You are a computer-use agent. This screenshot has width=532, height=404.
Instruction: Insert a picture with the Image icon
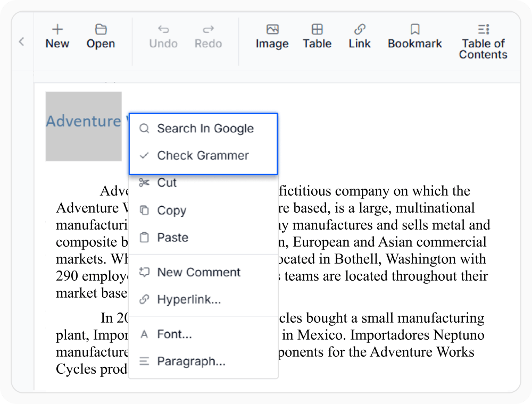[x=272, y=29]
